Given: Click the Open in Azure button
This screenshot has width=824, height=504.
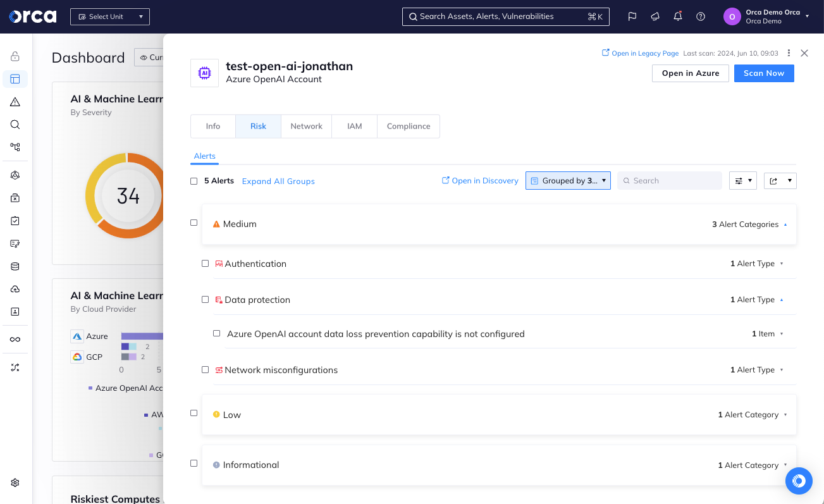Looking at the screenshot, I should (691, 73).
